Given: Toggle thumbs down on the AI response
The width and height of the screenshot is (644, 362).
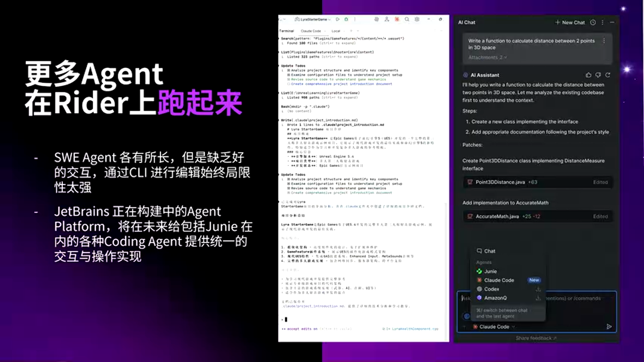Looking at the screenshot, I should (x=598, y=74).
